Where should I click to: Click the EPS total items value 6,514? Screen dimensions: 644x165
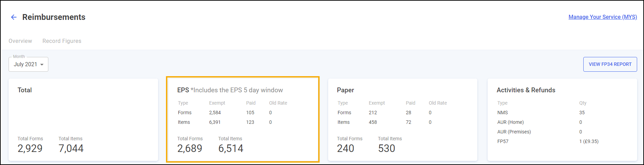pyautogui.click(x=231, y=148)
